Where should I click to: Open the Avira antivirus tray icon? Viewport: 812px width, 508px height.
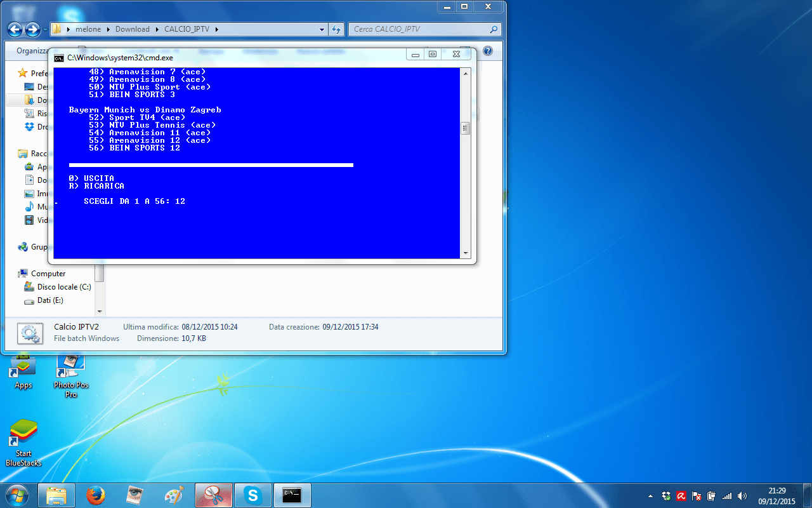[x=681, y=496]
